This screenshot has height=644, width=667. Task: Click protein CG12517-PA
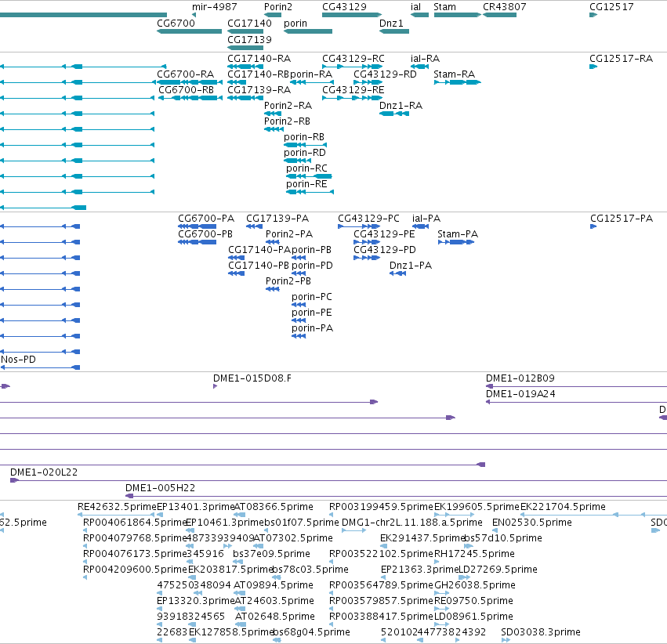pyautogui.click(x=593, y=226)
